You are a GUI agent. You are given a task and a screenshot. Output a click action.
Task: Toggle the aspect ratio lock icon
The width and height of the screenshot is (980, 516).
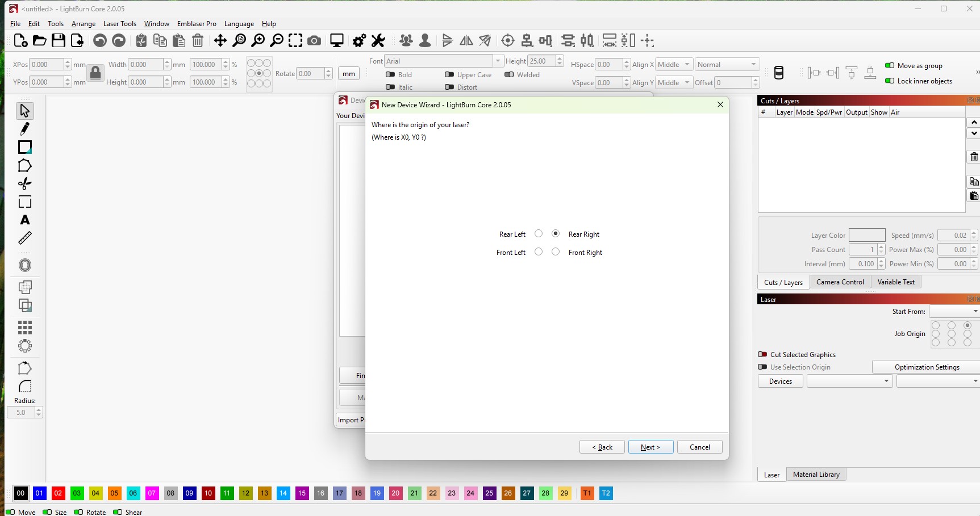tap(95, 73)
